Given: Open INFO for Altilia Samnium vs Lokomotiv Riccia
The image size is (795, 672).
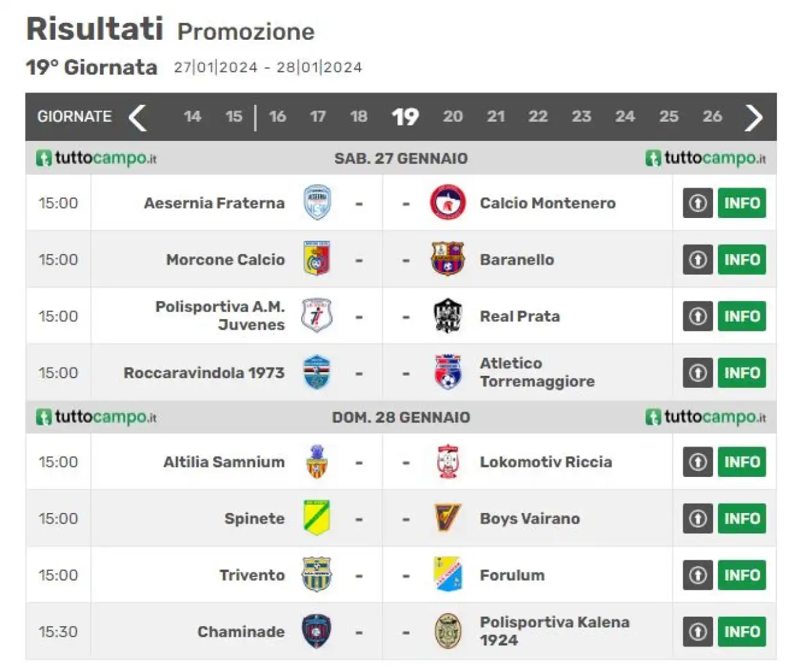Looking at the screenshot, I should [742, 462].
